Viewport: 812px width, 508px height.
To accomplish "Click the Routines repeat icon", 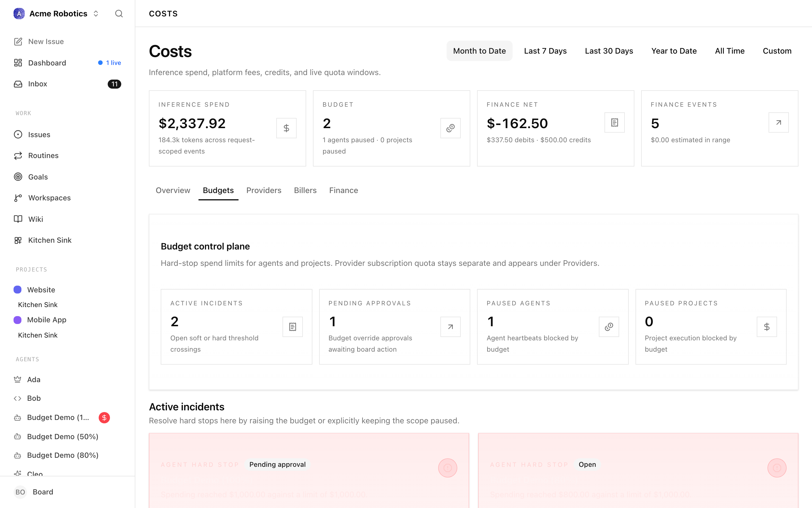I will 18,156.
